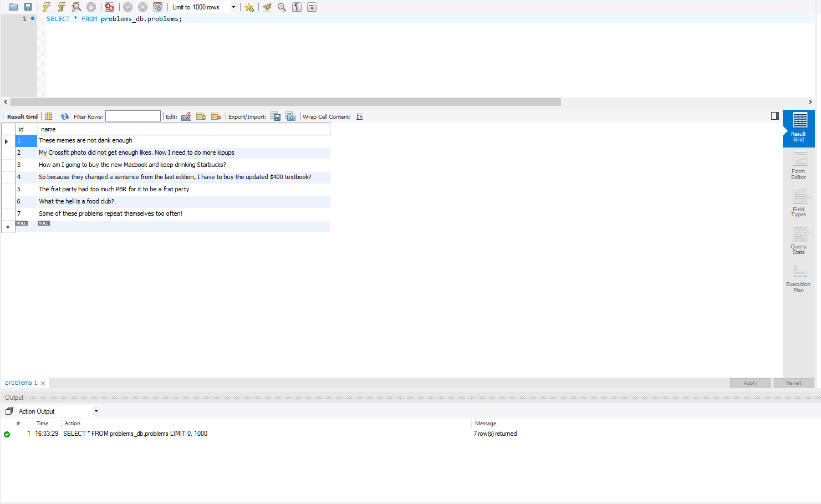Screen dimensions: 821x504
Task: Select the Macbook and Starbucks row
Action: coord(184,165)
